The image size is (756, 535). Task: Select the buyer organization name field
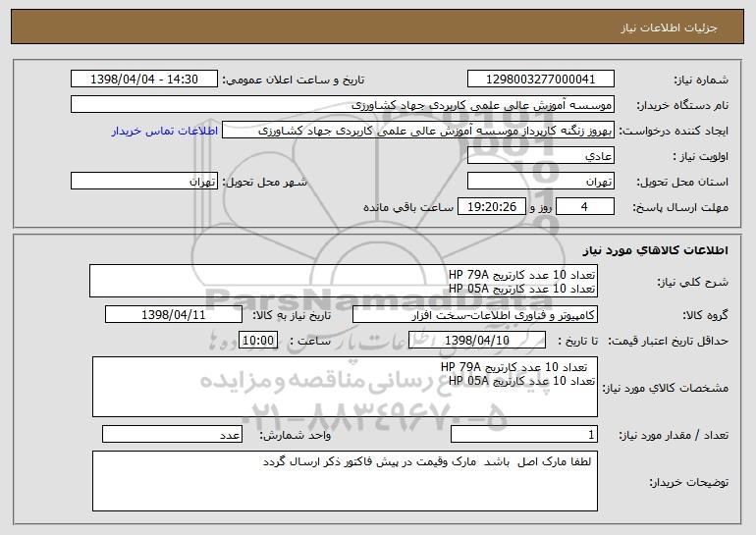pyautogui.click(x=343, y=105)
